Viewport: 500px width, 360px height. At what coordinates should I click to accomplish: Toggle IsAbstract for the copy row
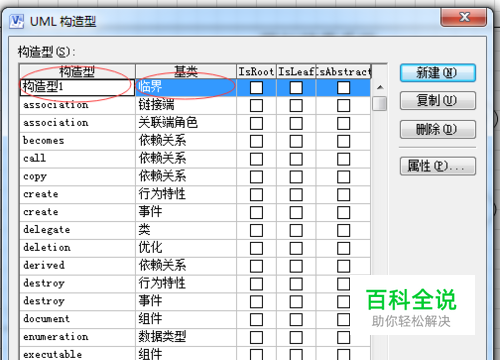(x=343, y=177)
